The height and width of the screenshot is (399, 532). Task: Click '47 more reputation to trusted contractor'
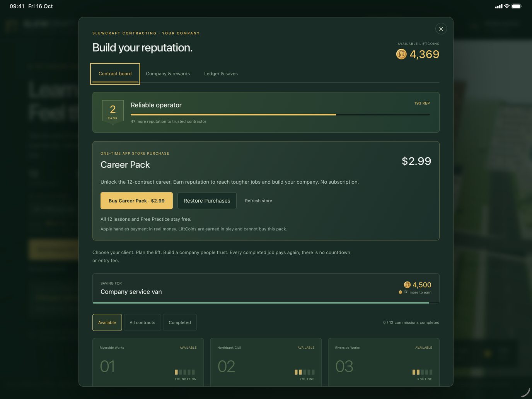click(168, 121)
